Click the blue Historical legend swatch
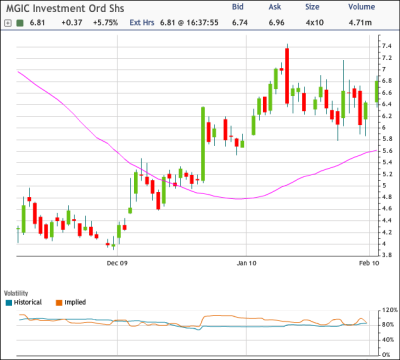 (x=9, y=303)
